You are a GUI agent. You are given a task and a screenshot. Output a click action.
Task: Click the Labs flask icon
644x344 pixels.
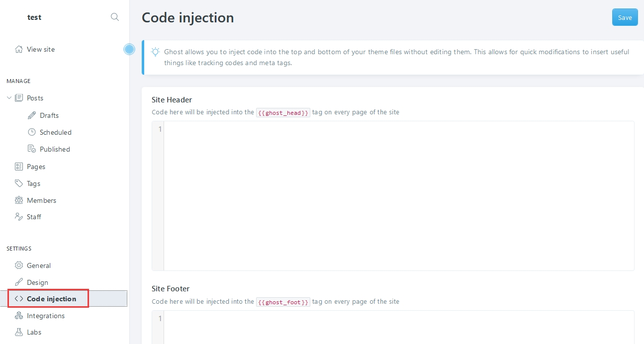(x=19, y=332)
